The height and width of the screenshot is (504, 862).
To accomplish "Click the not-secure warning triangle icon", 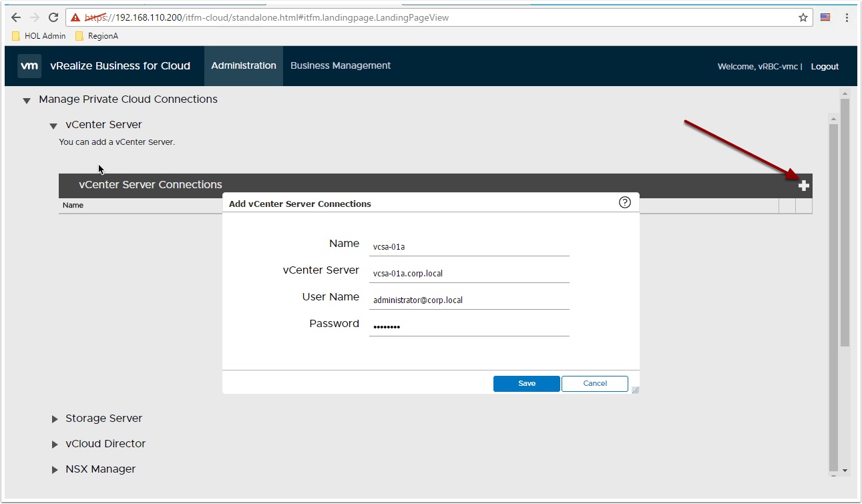I will pos(76,18).
